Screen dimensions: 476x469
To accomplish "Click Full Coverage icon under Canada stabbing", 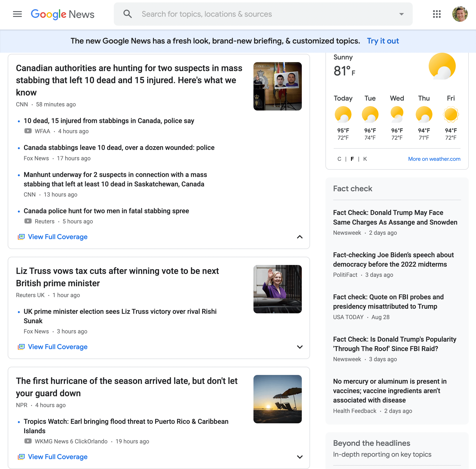I will (21, 237).
